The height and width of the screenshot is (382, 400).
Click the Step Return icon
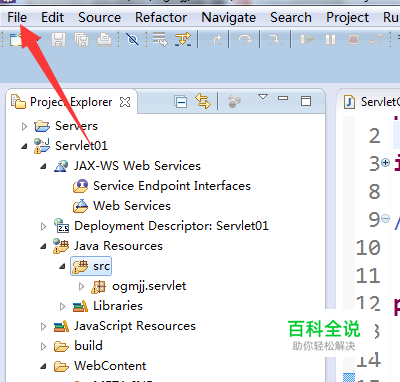click(214, 40)
